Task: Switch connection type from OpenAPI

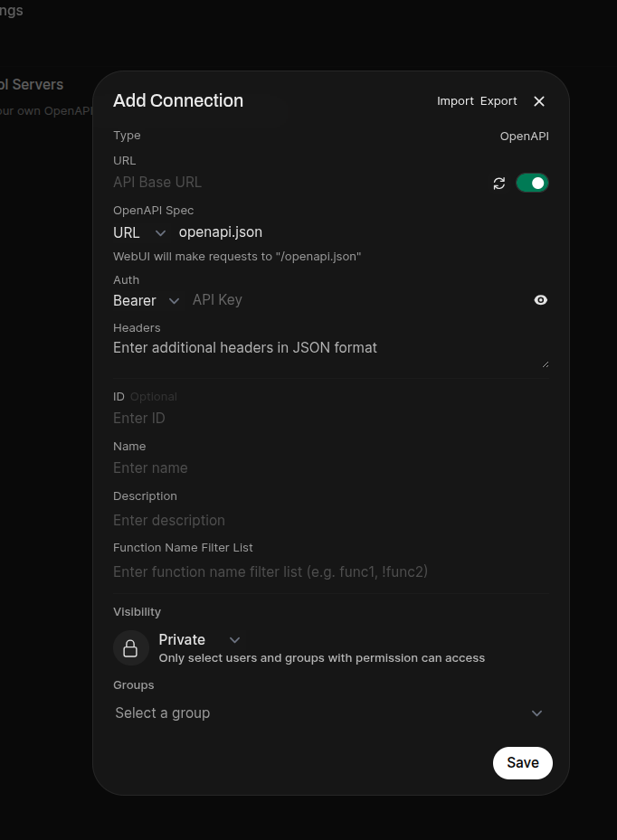Action: pyautogui.click(x=524, y=137)
